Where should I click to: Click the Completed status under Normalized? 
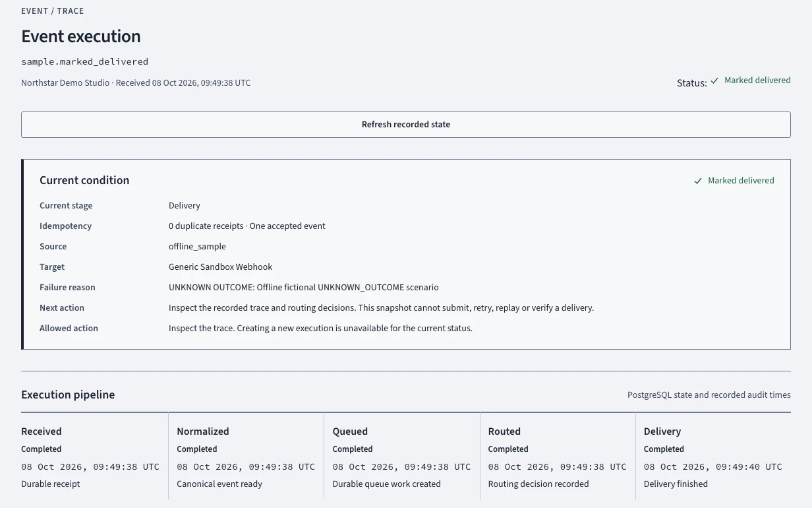coord(197,449)
